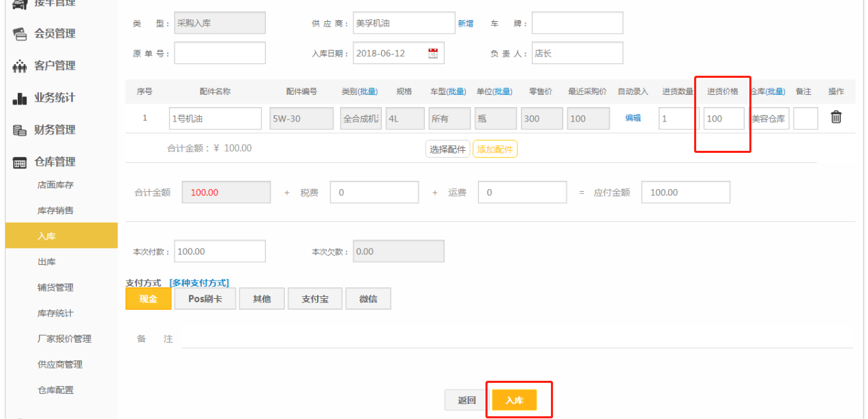The height and width of the screenshot is (419, 868).
Task: Delete row 1 with trash icon
Action: (x=836, y=117)
